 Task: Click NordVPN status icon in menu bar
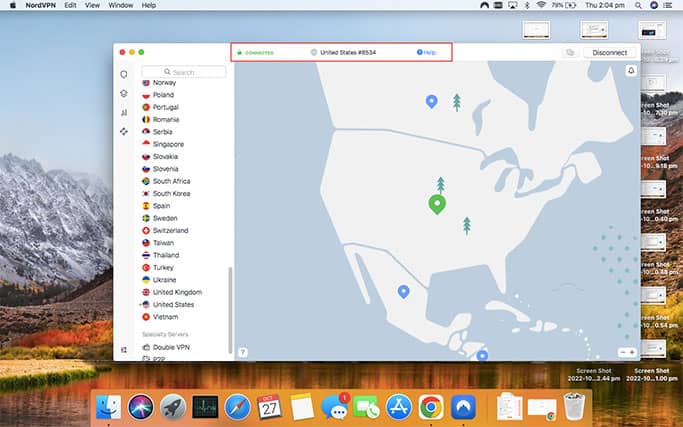tap(484, 5)
